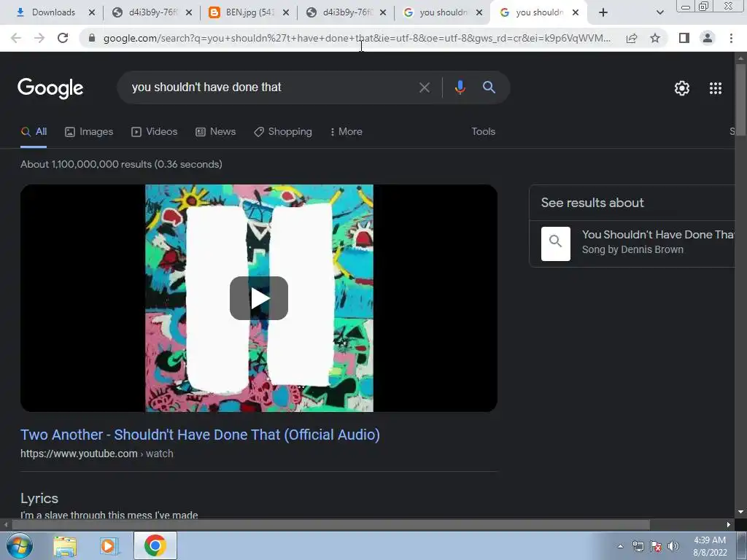Open the network tray icon

point(638,546)
